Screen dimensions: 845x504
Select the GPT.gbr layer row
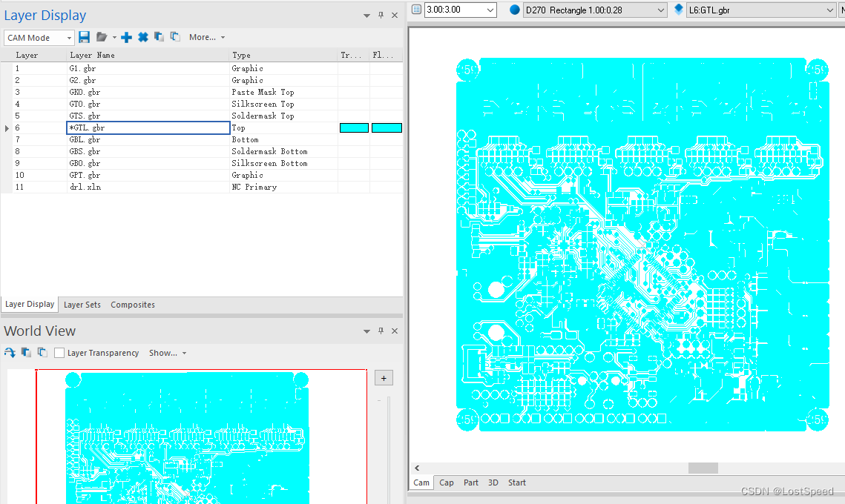coord(202,175)
